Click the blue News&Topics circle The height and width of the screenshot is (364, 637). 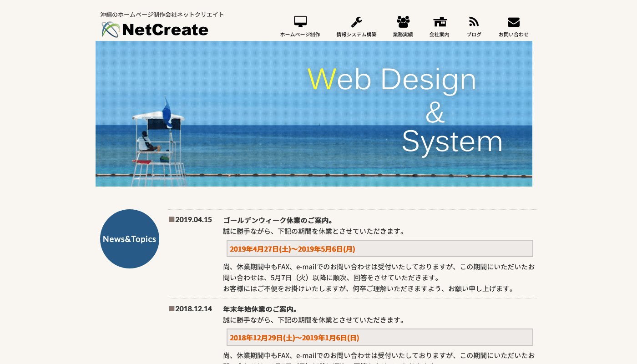(130, 239)
